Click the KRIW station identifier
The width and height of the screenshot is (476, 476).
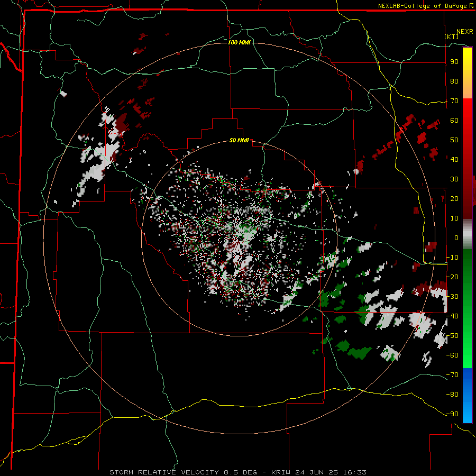tap(281, 472)
